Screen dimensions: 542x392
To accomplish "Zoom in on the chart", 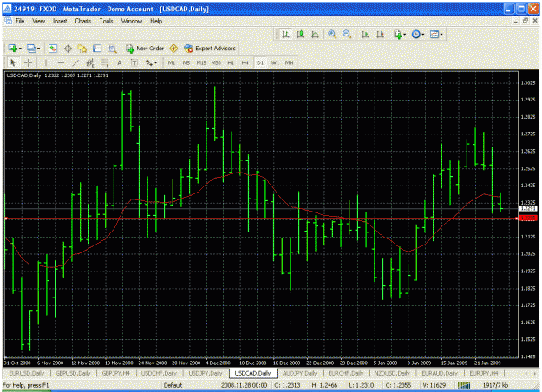I will [332, 34].
